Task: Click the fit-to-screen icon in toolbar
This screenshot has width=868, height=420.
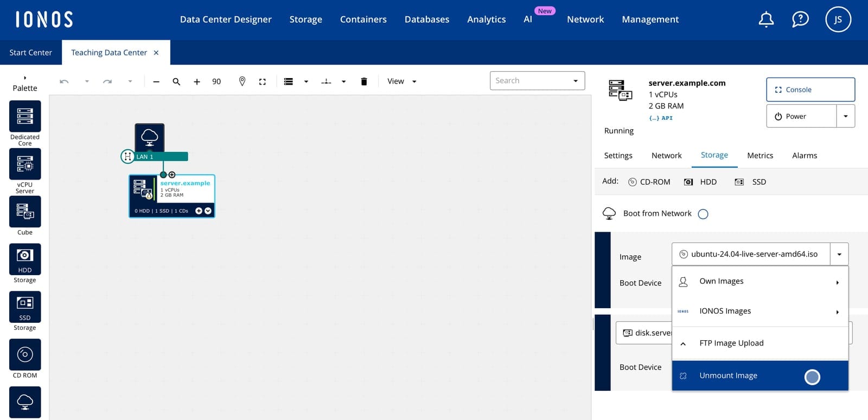Action: (x=263, y=81)
